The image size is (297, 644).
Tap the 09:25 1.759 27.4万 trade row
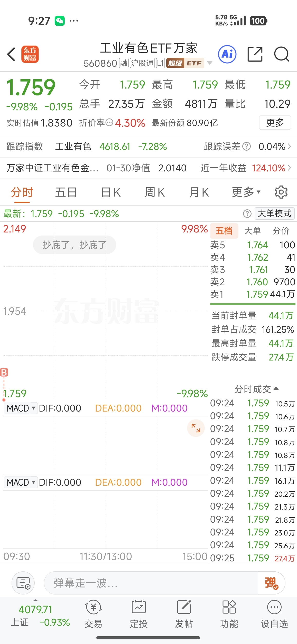[x=253, y=558]
